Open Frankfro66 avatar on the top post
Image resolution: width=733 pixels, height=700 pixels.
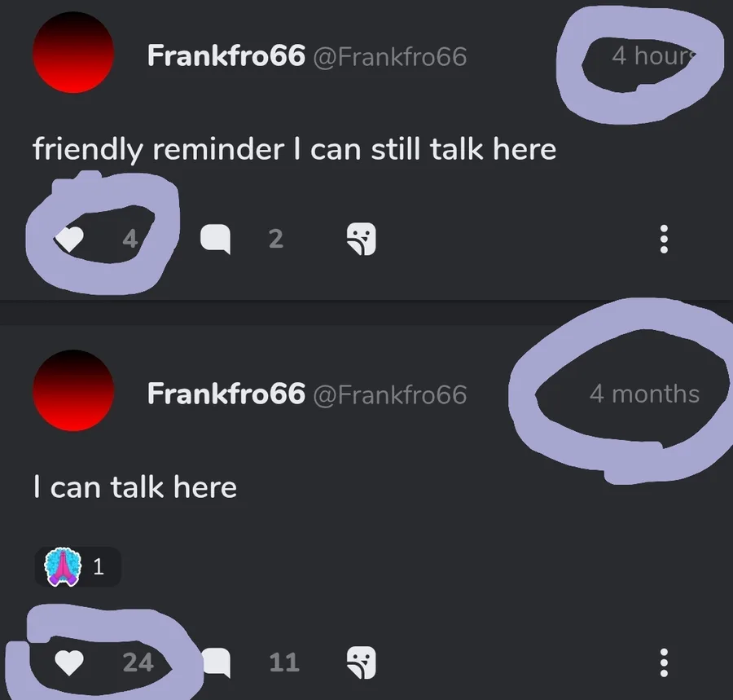click(x=73, y=52)
